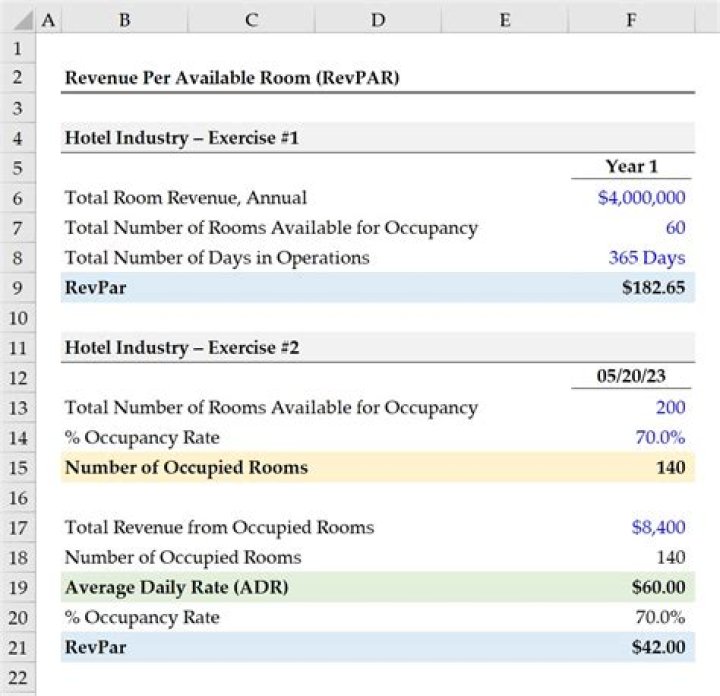Screen dimensions: 720x696
Task: Select the $8,400 total revenue cell
Action: 658,527
